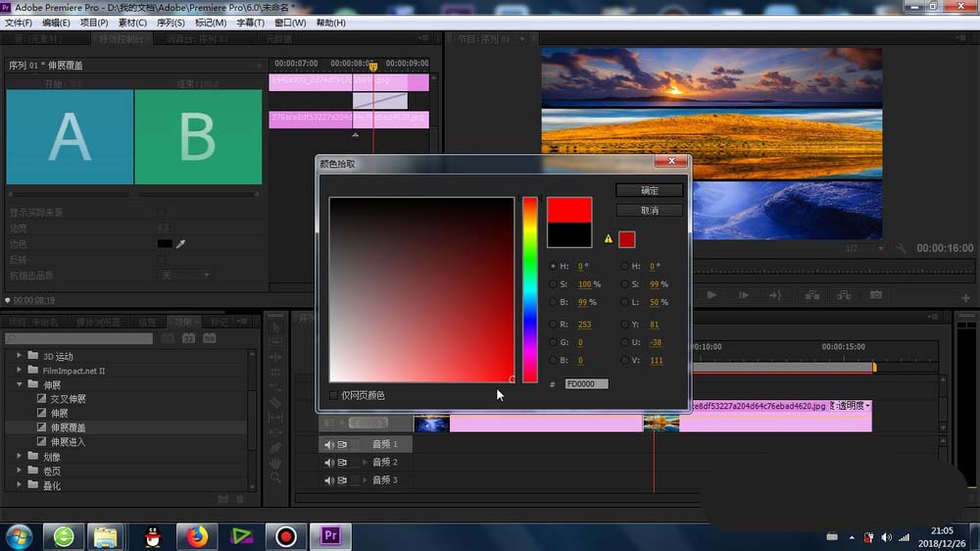Expand the 音频 2 track triangle
The height and width of the screenshot is (551, 980).
[x=365, y=462]
